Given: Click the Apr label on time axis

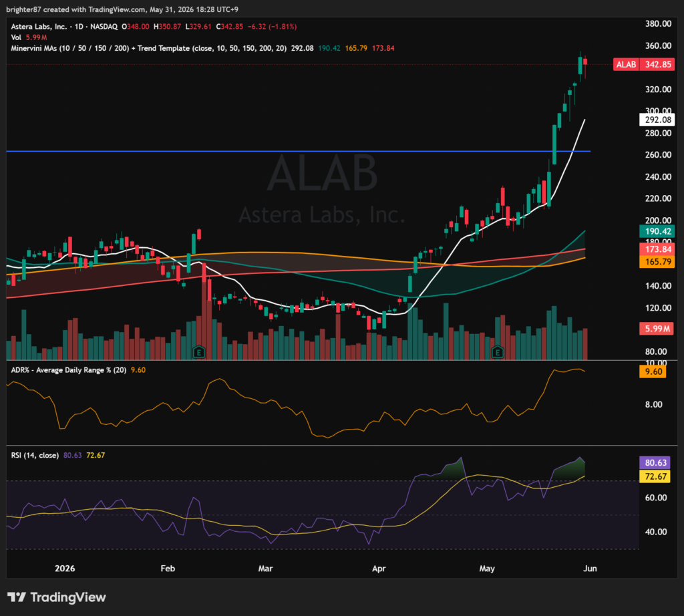Looking at the screenshot, I should coord(379,569).
